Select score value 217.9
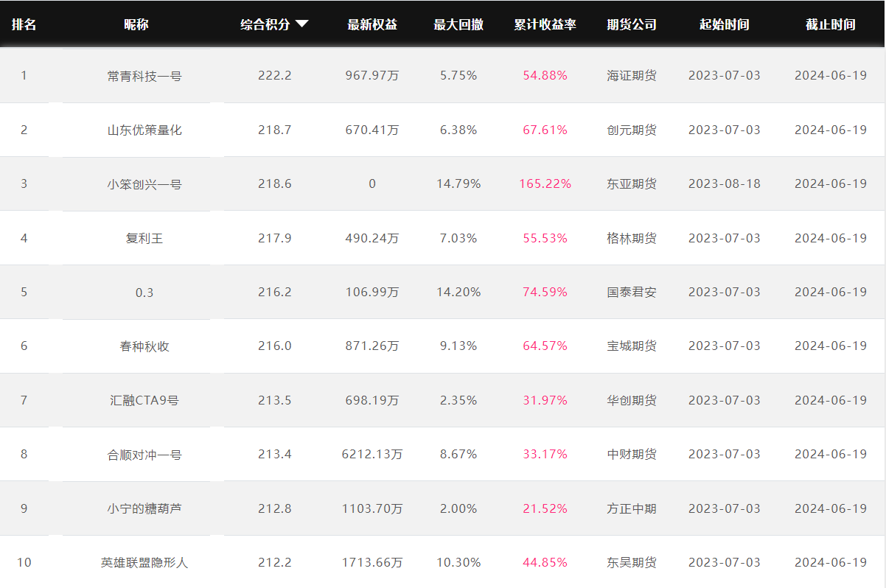 [275, 238]
